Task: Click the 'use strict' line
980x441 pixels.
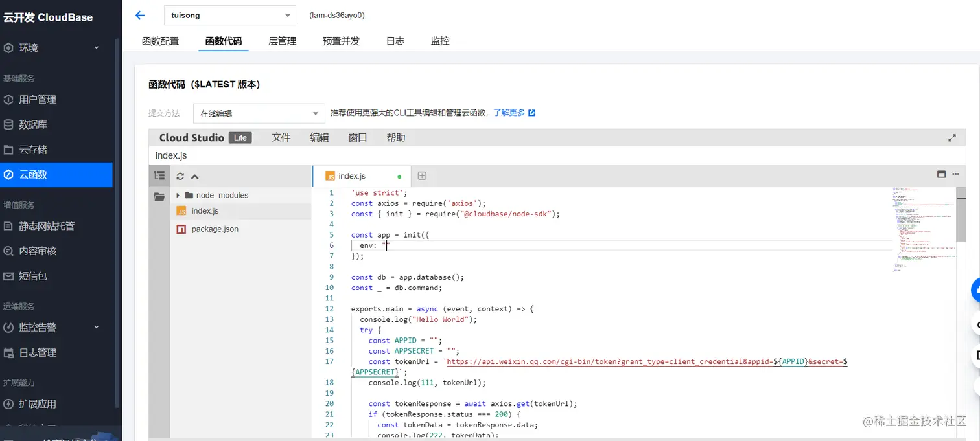Action: [x=379, y=193]
